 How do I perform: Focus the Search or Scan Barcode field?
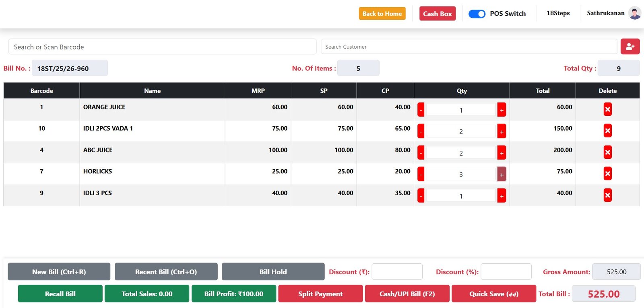[x=162, y=47]
